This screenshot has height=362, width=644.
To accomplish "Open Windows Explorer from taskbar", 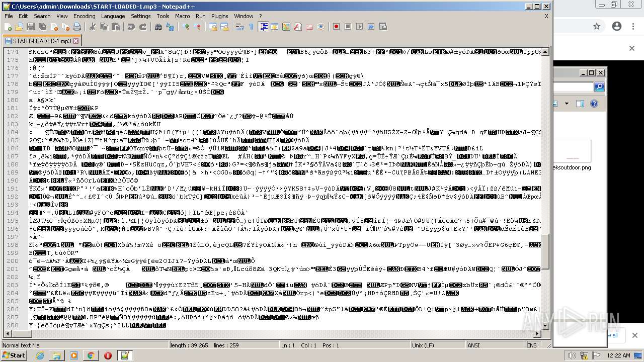I will tap(57, 355).
